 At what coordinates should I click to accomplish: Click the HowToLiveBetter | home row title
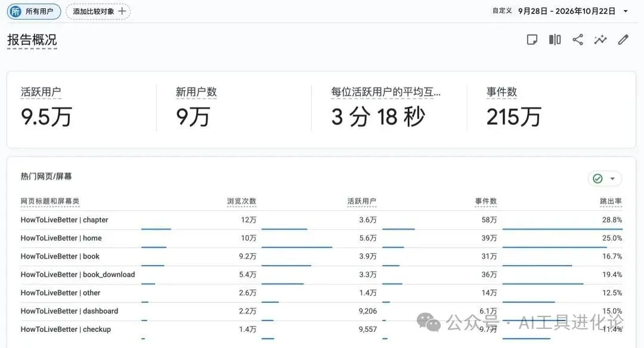point(61,238)
